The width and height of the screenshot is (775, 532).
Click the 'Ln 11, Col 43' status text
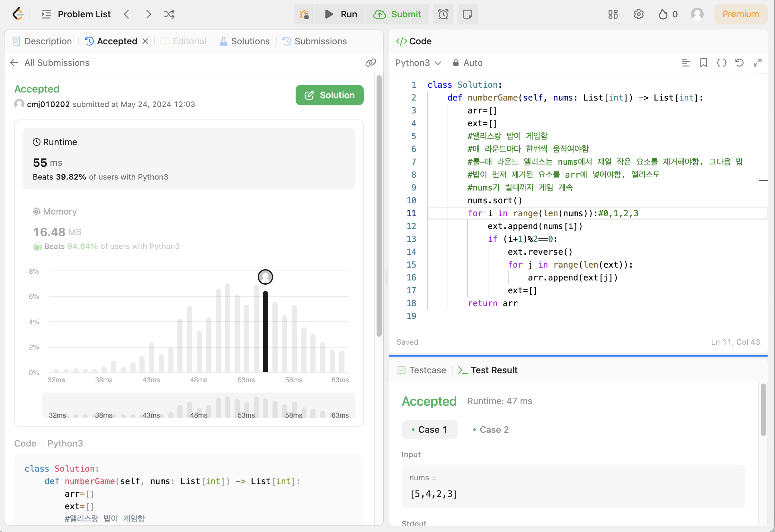735,342
